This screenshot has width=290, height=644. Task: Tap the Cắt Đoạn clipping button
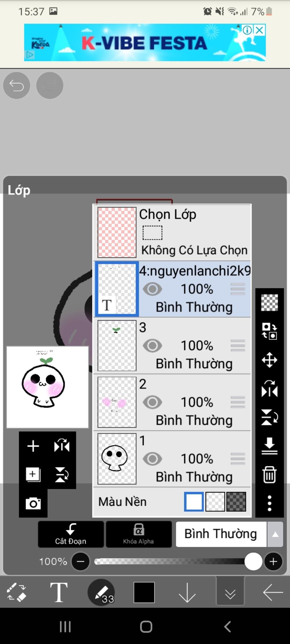click(x=71, y=534)
